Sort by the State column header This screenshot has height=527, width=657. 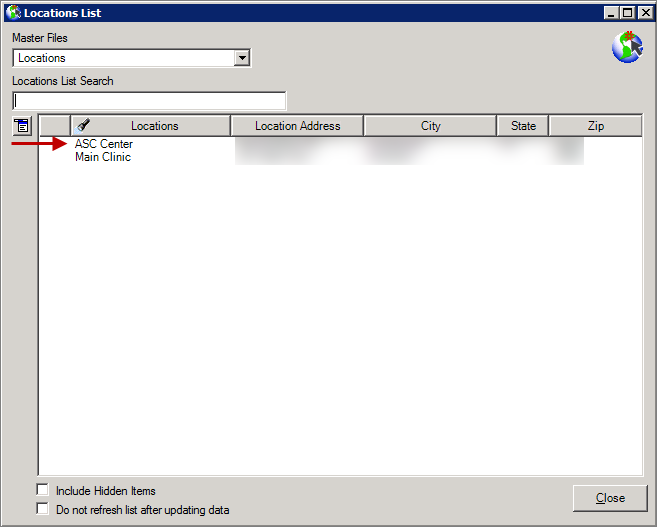(523, 126)
